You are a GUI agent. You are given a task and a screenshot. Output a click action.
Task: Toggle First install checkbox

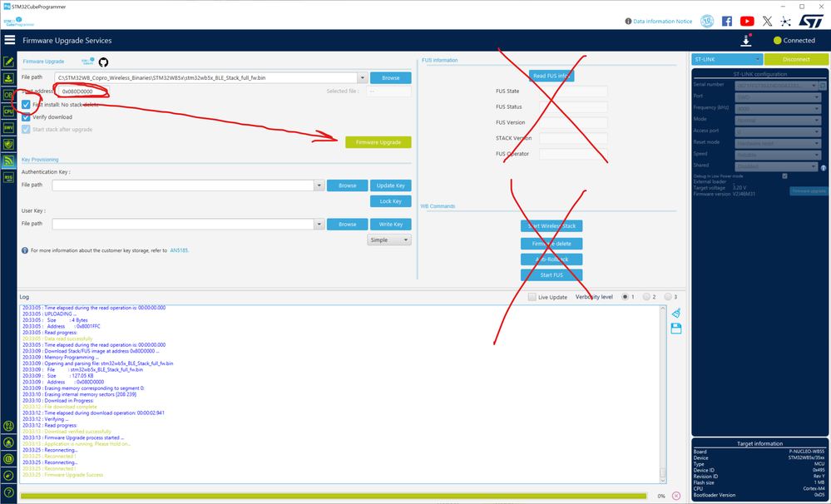pyautogui.click(x=26, y=105)
